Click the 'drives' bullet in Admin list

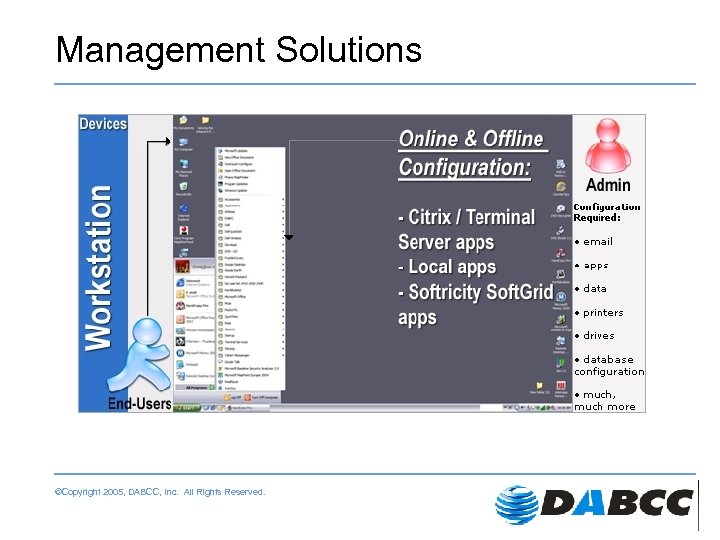click(595, 336)
